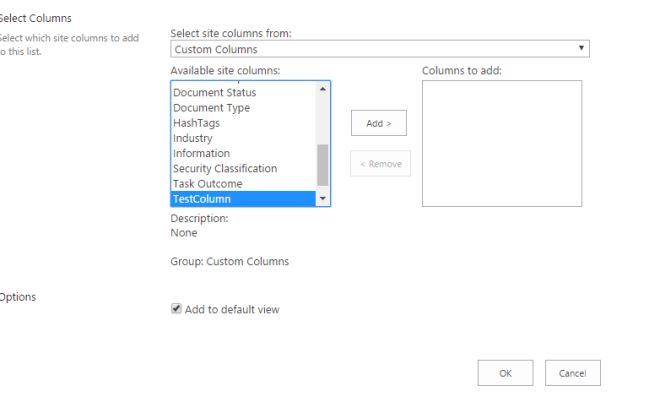
Task: Open the 'Select site columns from' dropdown
Action: click(380, 49)
